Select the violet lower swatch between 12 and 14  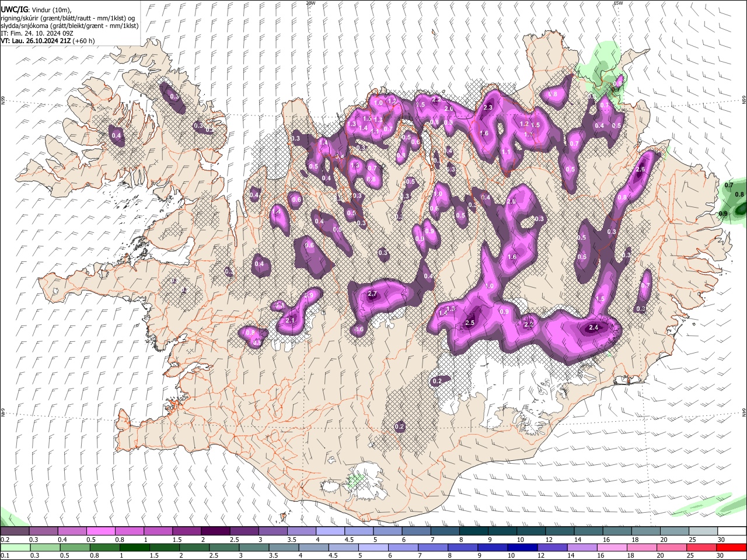pyautogui.click(x=552, y=547)
